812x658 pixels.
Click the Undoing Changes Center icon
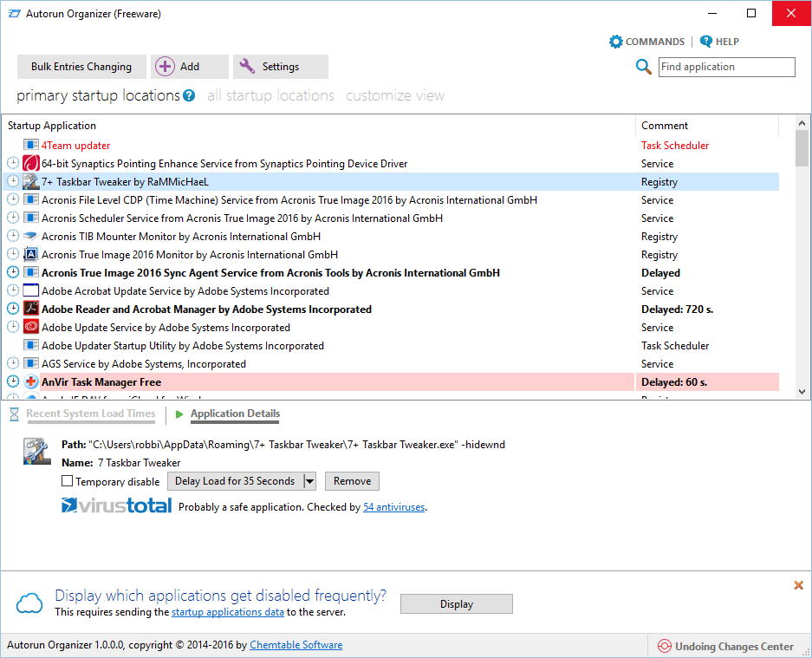point(664,646)
